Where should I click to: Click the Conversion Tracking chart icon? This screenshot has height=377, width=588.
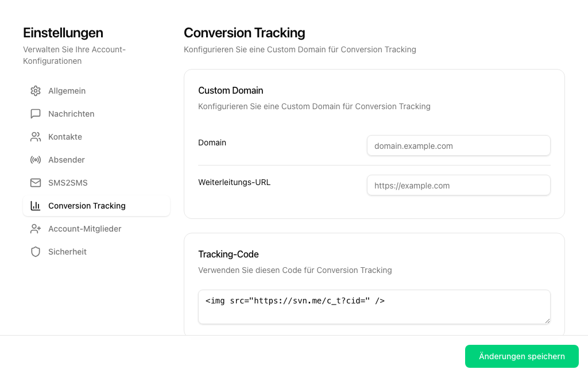point(36,206)
